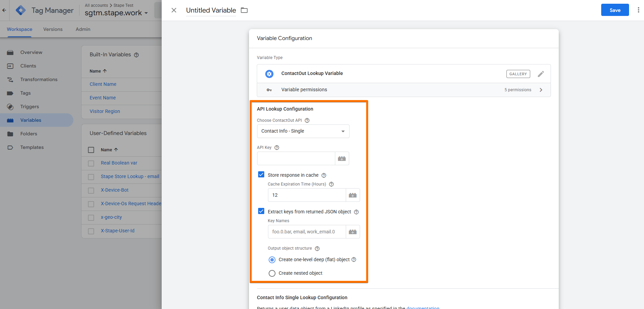Click into the API Key input field
Image resolution: width=644 pixels, height=309 pixels.
(296, 158)
